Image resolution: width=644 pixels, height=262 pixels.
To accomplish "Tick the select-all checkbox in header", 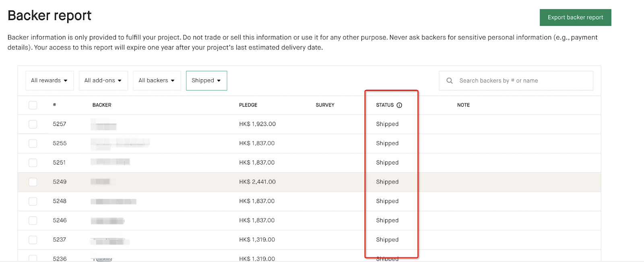I will [33, 105].
